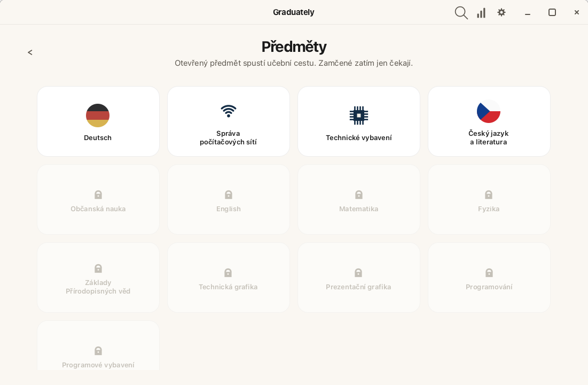Click the processor chip icon

(359, 115)
